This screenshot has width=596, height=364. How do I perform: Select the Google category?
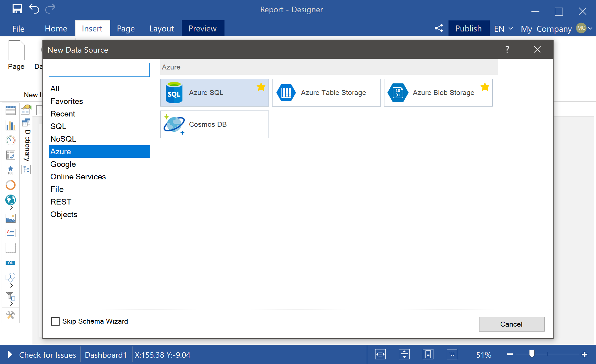[x=99, y=164]
